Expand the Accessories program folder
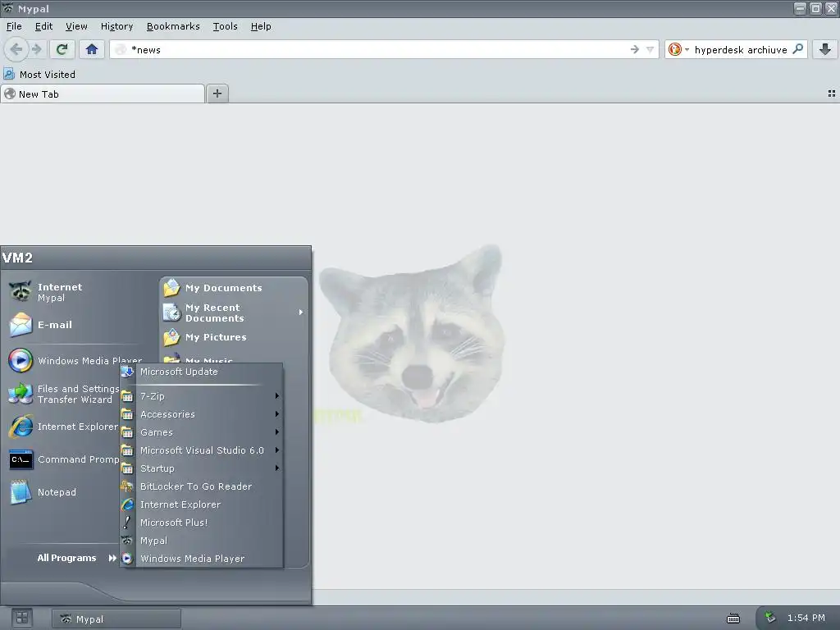Screen dimensions: 840x630 [x=202, y=414]
